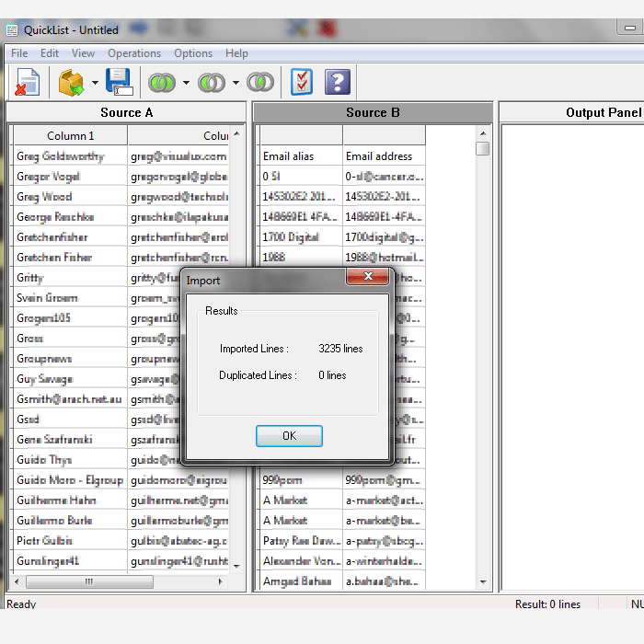The height and width of the screenshot is (644, 644).
Task: Select the 'Amgad Bahaa' cell in Source B
Action: pos(301,581)
